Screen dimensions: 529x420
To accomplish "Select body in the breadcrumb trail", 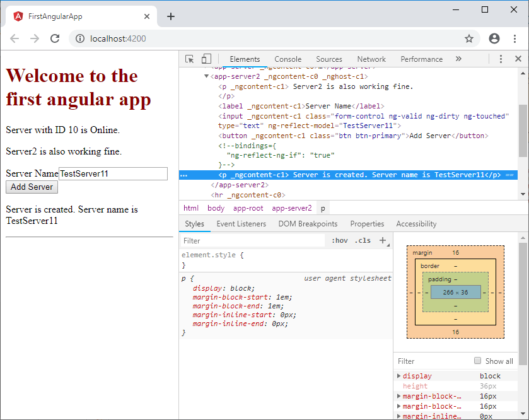I will [216, 208].
